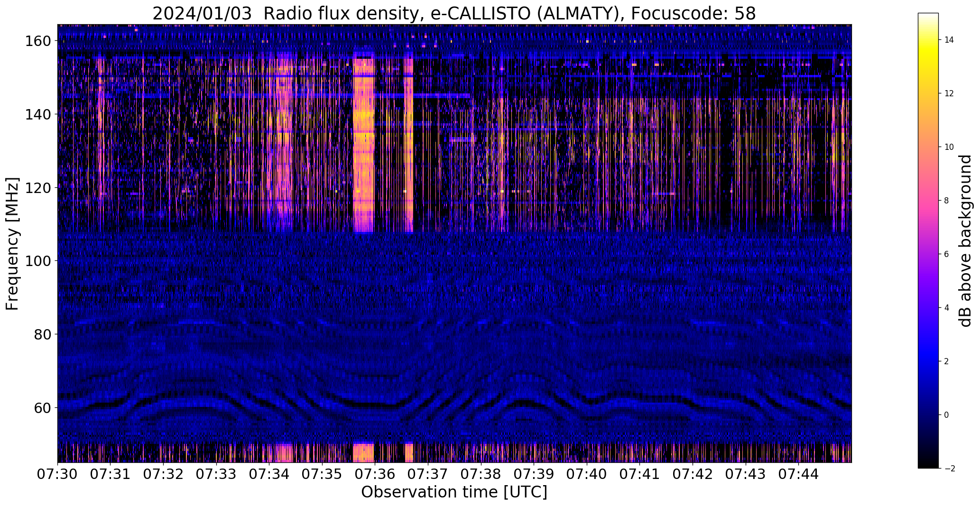Click the 07:30 time tick label
The width and height of the screenshot is (980, 506).
57,474
